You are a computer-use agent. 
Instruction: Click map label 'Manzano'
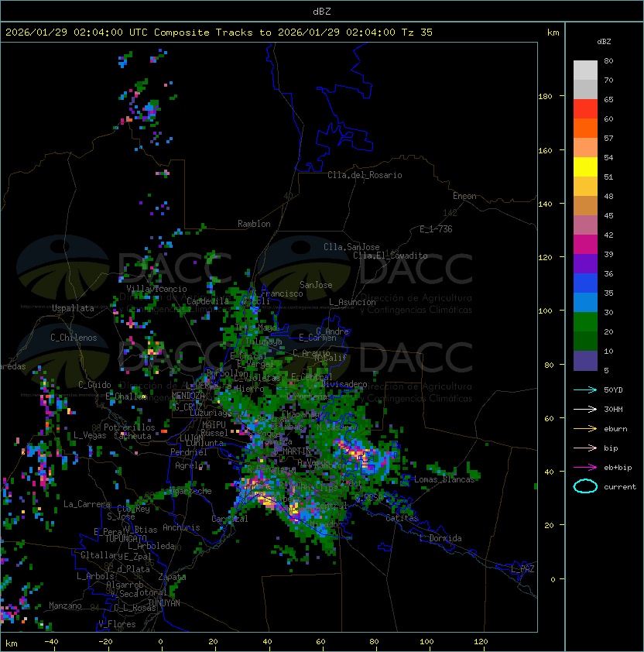(65, 606)
